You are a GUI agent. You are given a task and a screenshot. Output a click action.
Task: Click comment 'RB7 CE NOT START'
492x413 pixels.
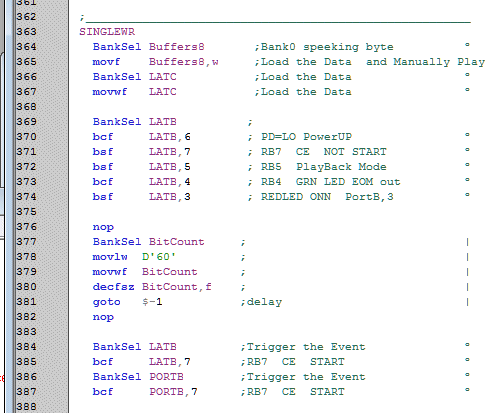(324, 152)
